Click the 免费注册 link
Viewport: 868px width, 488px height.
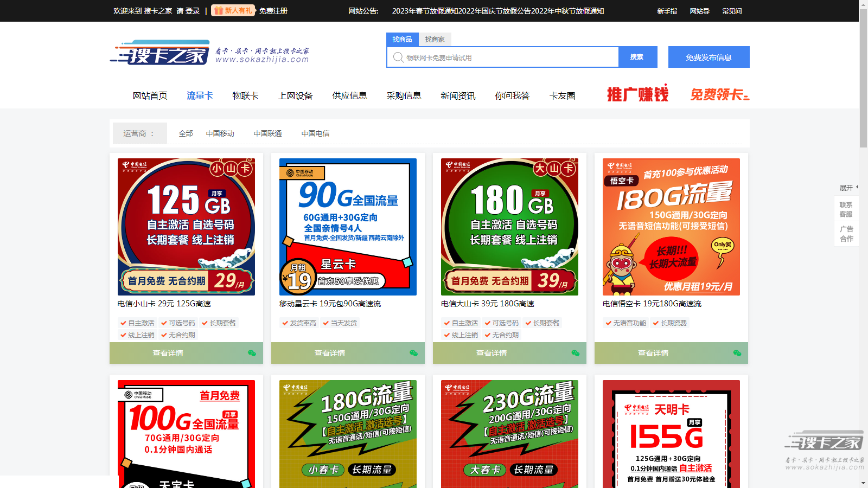(x=273, y=11)
